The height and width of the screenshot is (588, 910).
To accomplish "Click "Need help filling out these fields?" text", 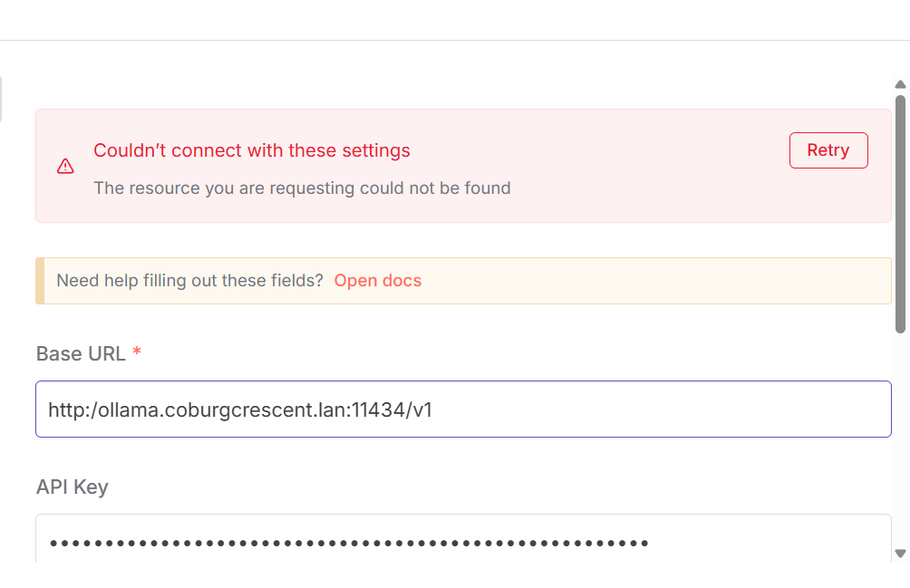I will (189, 281).
